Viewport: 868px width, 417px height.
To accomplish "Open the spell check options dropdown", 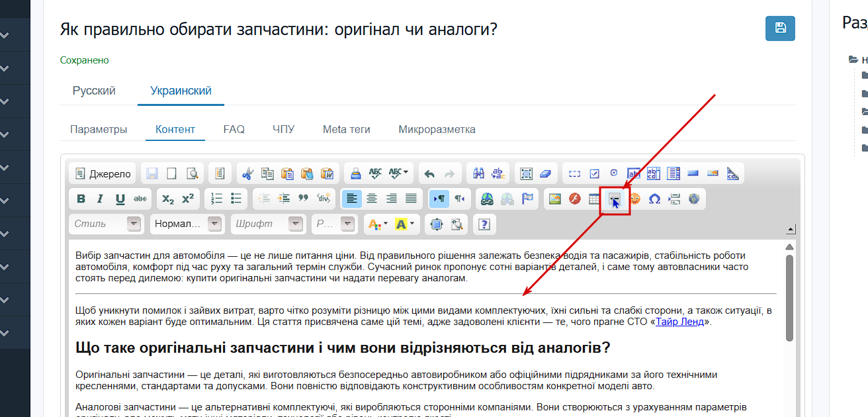I will point(399,173).
